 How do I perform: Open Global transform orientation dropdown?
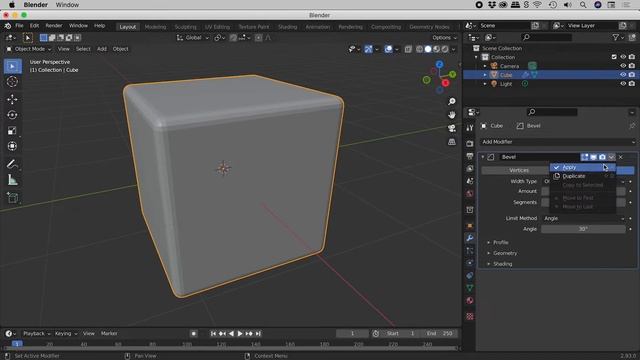(193, 38)
